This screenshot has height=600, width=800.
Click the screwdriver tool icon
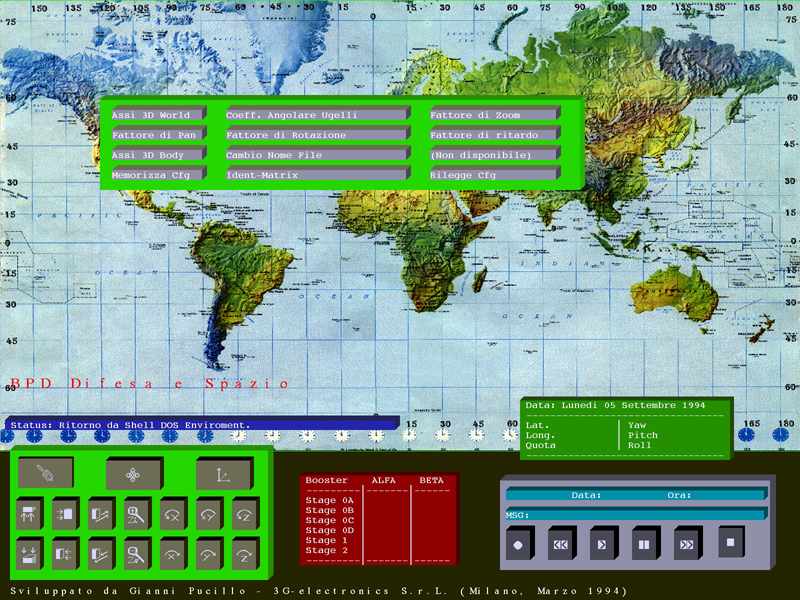(45, 473)
